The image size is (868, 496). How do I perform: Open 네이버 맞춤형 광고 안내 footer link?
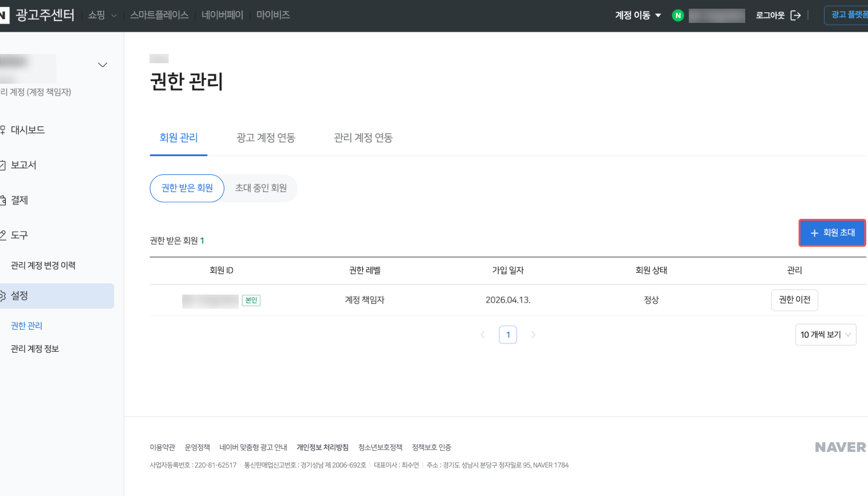[253, 447]
